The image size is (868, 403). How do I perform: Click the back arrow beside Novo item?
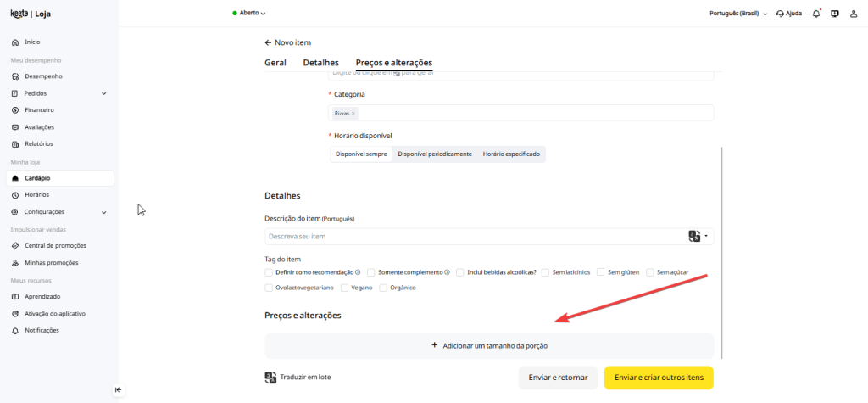[x=268, y=42]
